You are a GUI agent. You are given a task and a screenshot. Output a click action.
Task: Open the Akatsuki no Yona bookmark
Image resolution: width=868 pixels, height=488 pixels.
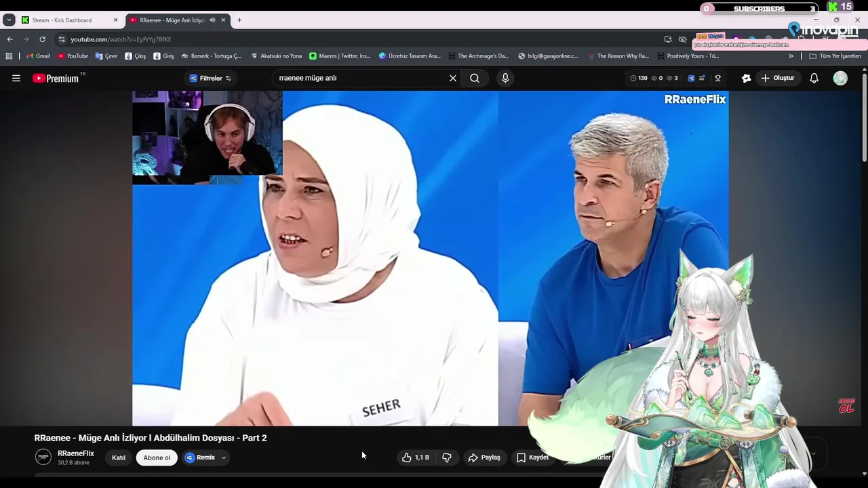point(276,56)
